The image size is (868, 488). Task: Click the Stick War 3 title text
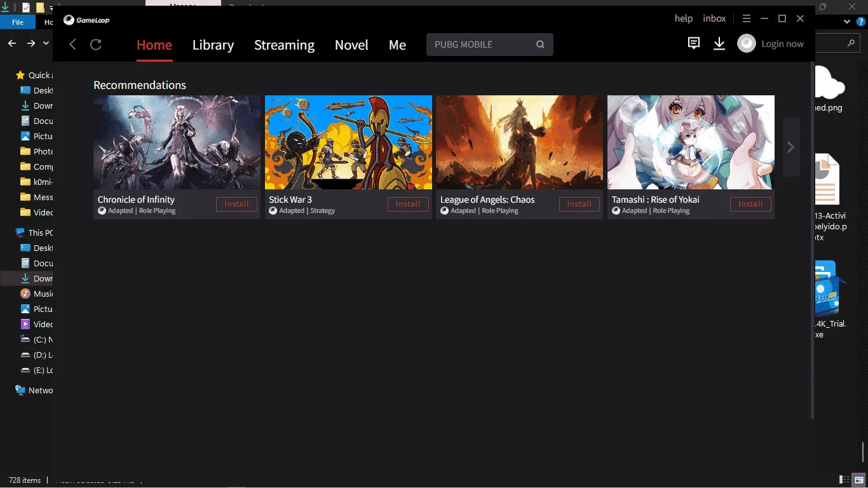pos(290,200)
